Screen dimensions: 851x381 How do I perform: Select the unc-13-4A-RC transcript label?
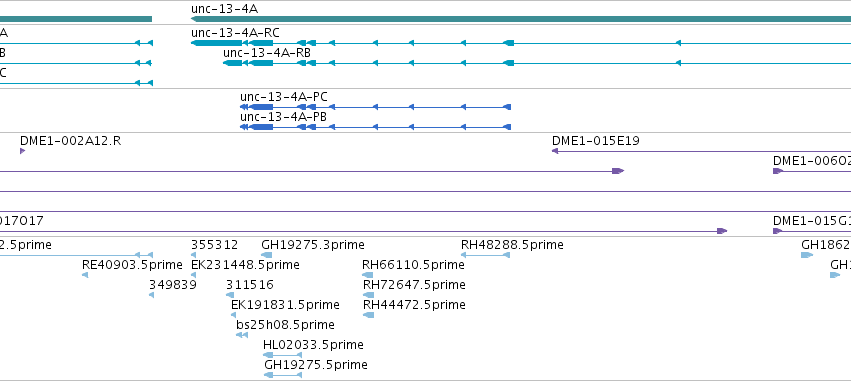click(x=235, y=33)
